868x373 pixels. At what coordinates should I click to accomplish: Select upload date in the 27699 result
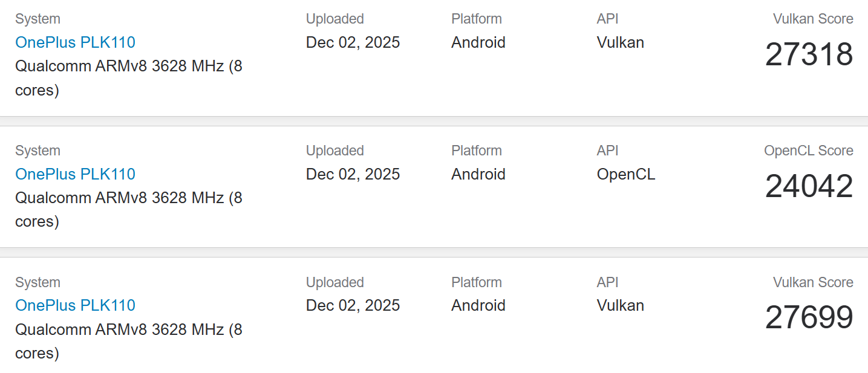(353, 305)
